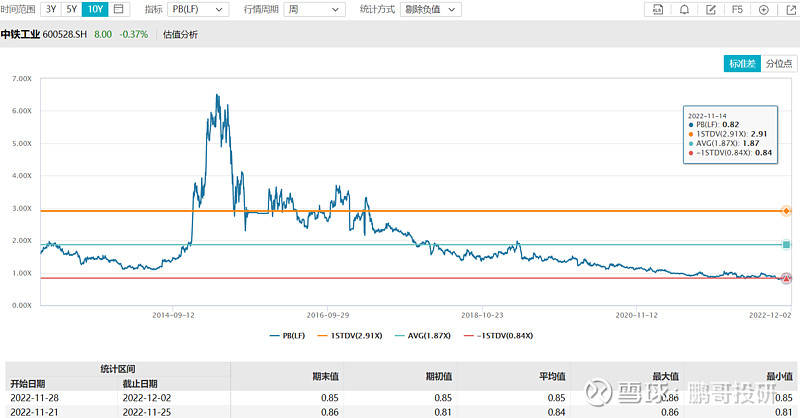Open the 行情周期 weekly period dropdown
The width and height of the screenshot is (800, 418).
314,9
